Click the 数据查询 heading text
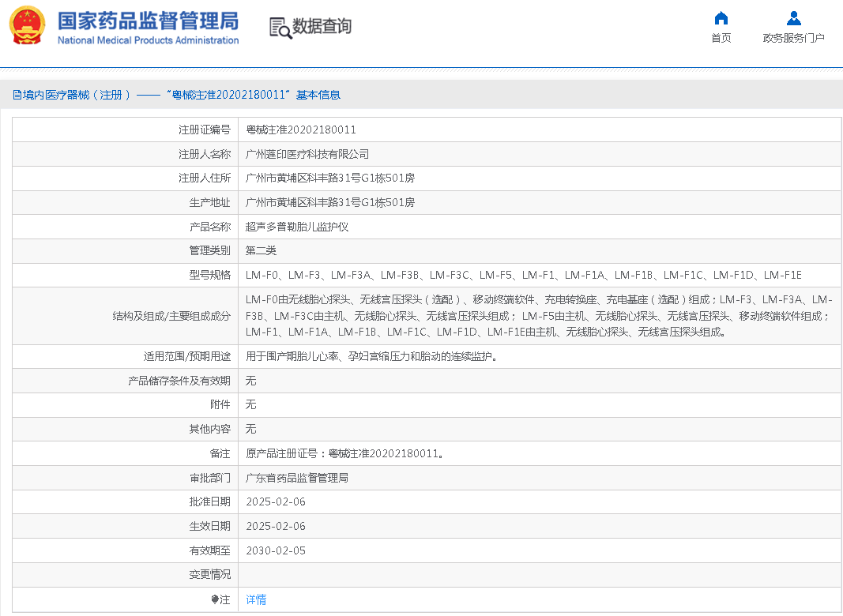The image size is (843, 616). 322,26
